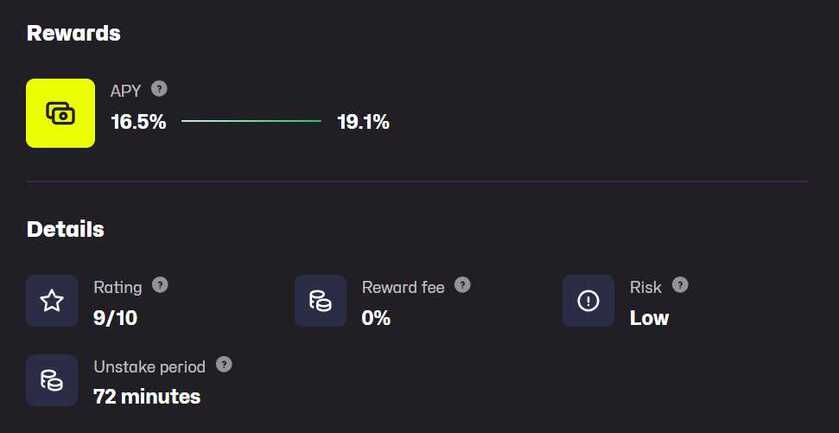Click the question mark beside Rating
Screen dimensions: 839x433
pos(160,285)
